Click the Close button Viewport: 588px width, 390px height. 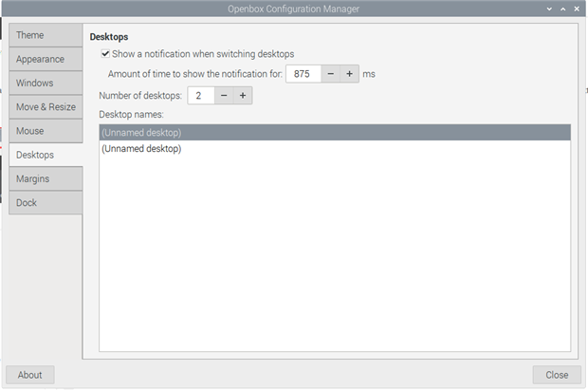(557, 375)
